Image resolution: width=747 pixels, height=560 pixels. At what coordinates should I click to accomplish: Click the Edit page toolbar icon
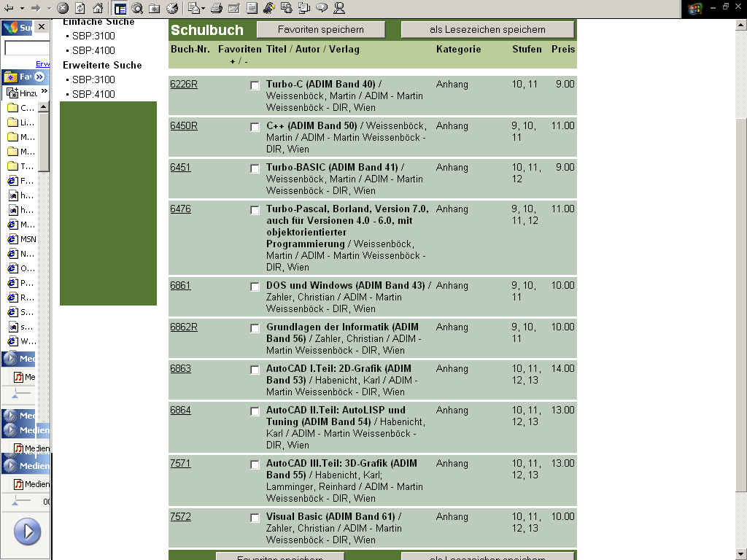pyautogui.click(x=234, y=8)
